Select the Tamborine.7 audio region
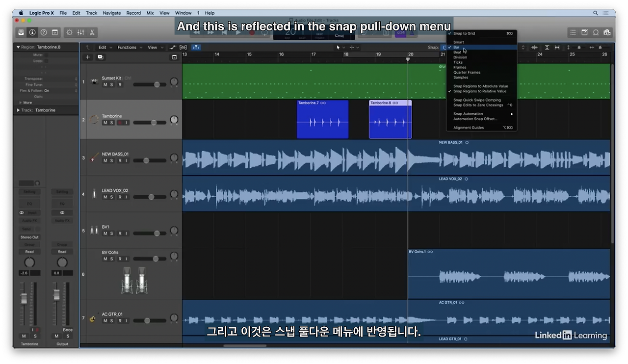Viewport: 628px width, 364px height. click(x=322, y=119)
